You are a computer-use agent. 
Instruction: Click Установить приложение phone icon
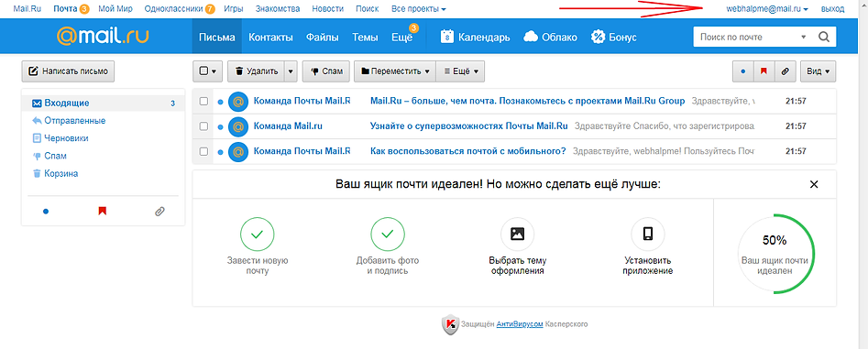pyautogui.click(x=648, y=234)
